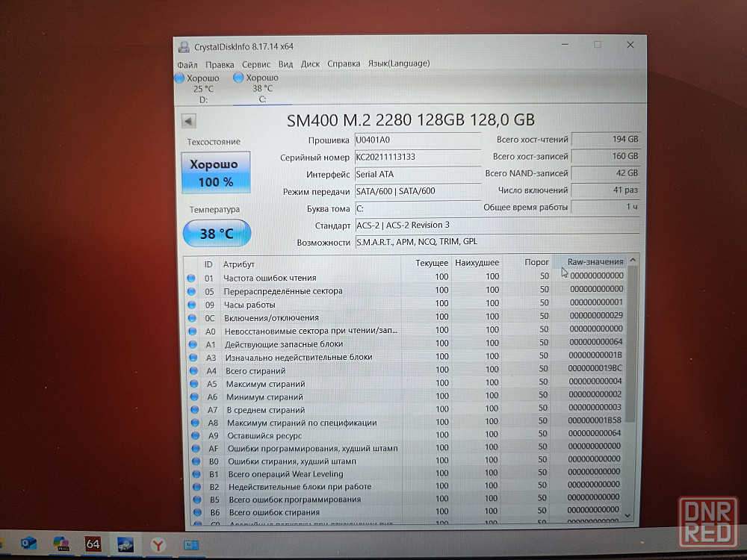This screenshot has width=747, height=560.
Task: Click the Прошивка field U0401A0
Action: pyautogui.click(x=418, y=140)
